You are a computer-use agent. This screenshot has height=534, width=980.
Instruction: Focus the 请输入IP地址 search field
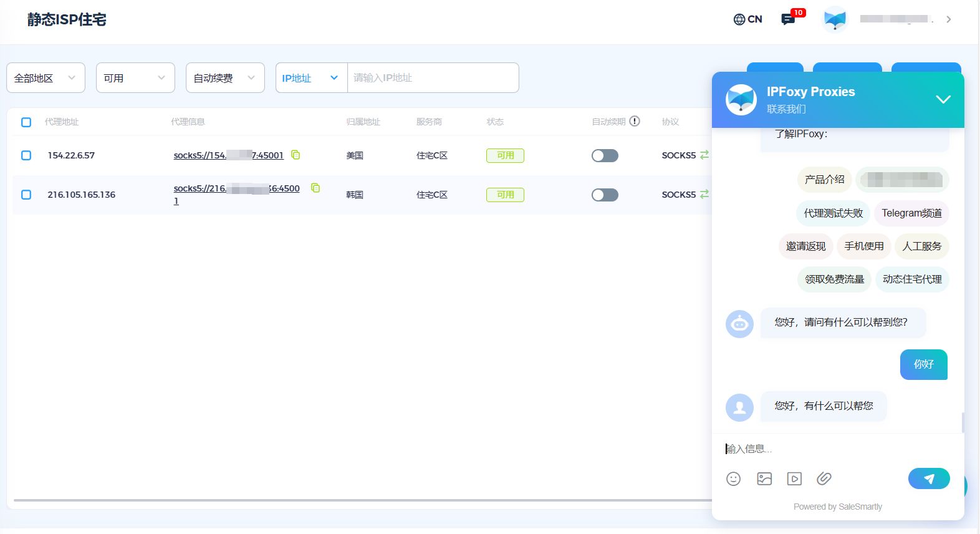[x=433, y=78]
